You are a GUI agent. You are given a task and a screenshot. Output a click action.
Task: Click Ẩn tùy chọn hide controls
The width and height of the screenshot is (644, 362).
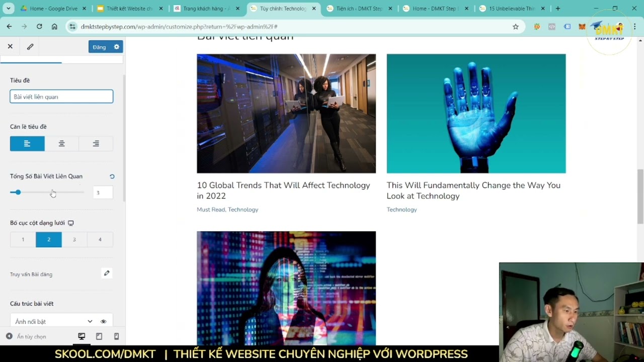[x=26, y=336]
